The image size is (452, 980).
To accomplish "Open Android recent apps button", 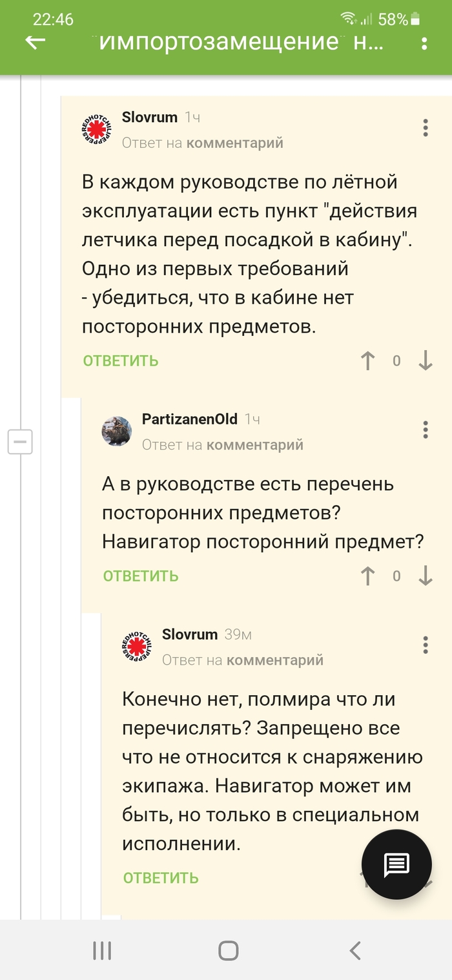I will [102, 950].
